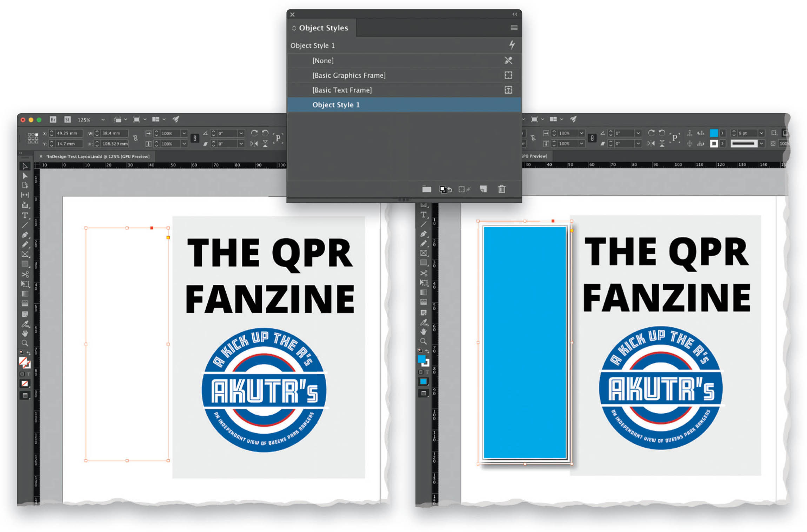Open the Object Styles panel menu

coord(514,28)
